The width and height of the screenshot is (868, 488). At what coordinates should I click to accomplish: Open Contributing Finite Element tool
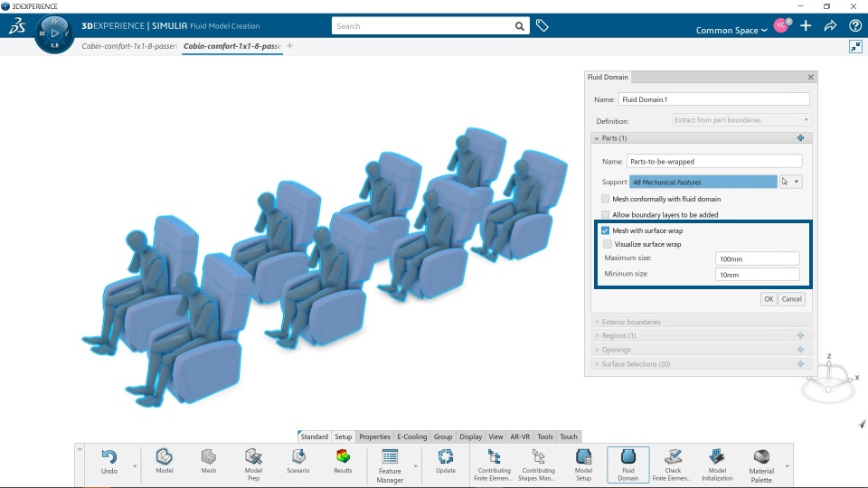coord(494,465)
